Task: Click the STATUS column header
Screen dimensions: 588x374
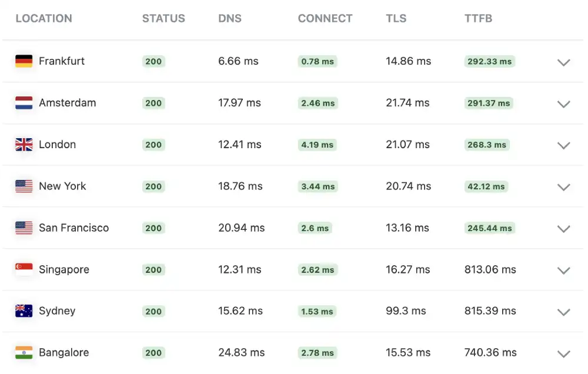Action: click(163, 18)
